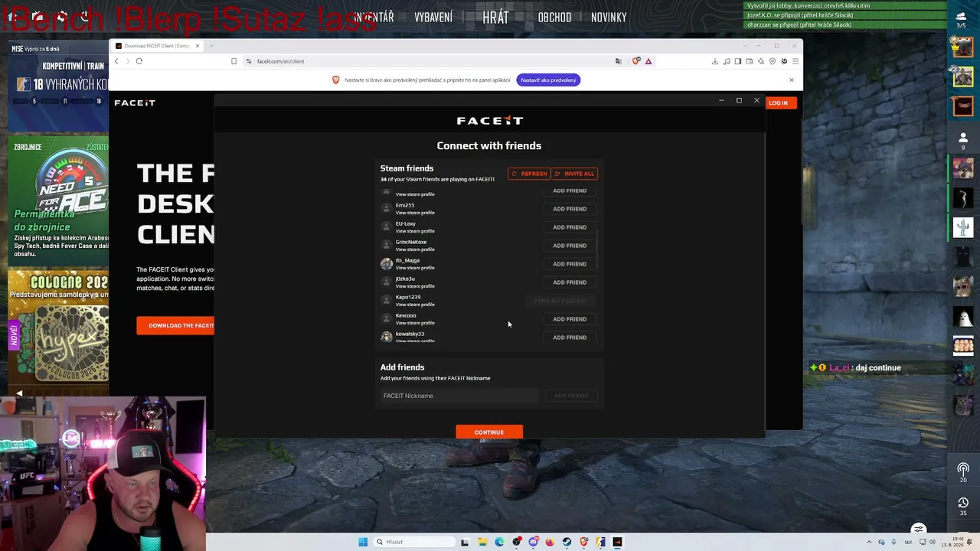Image resolution: width=980 pixels, height=551 pixels.
Task: Invite all Steam friends to FACEIT
Action: pyautogui.click(x=574, y=174)
